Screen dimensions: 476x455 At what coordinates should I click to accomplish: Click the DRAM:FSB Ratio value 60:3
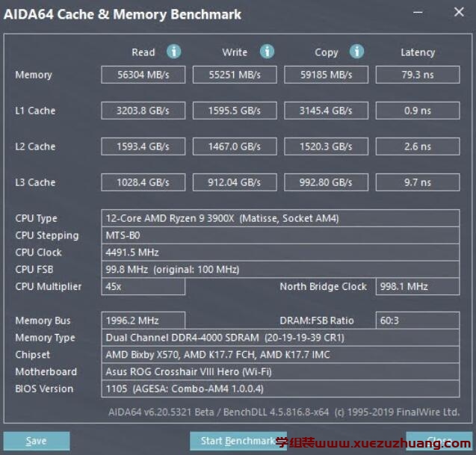[x=418, y=321]
